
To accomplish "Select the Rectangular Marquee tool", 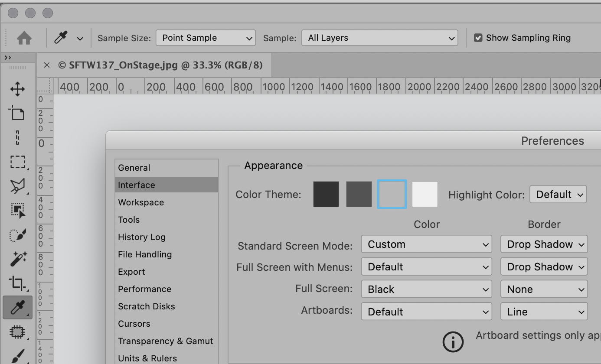I will [17, 162].
